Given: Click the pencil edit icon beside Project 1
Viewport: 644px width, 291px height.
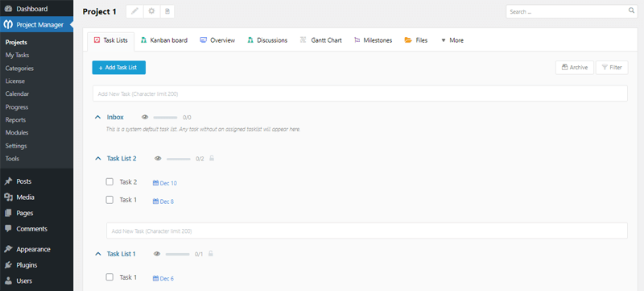Looking at the screenshot, I should (x=134, y=11).
